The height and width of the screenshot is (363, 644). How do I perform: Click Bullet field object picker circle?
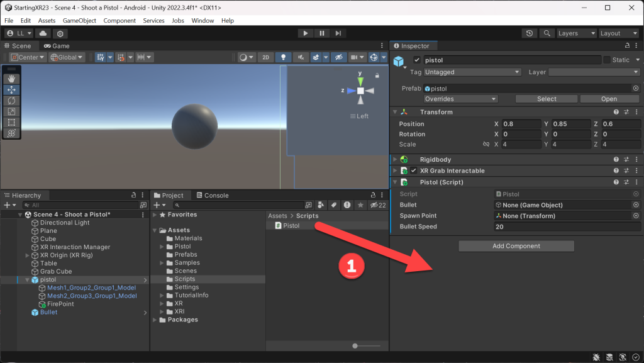click(636, 204)
